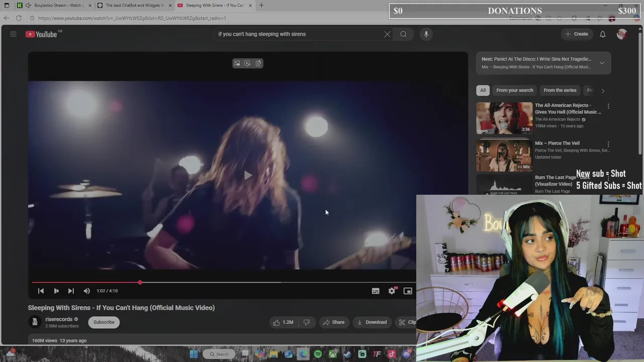Open options for Gives You Hell video
Image resolution: width=644 pixels, height=362 pixels.
[608, 107]
